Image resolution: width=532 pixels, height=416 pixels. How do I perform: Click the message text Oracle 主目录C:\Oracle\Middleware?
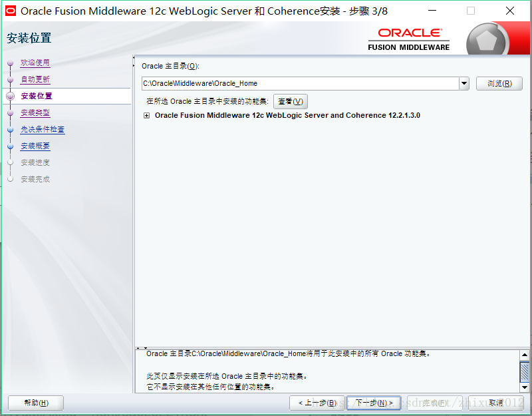[x=289, y=354]
